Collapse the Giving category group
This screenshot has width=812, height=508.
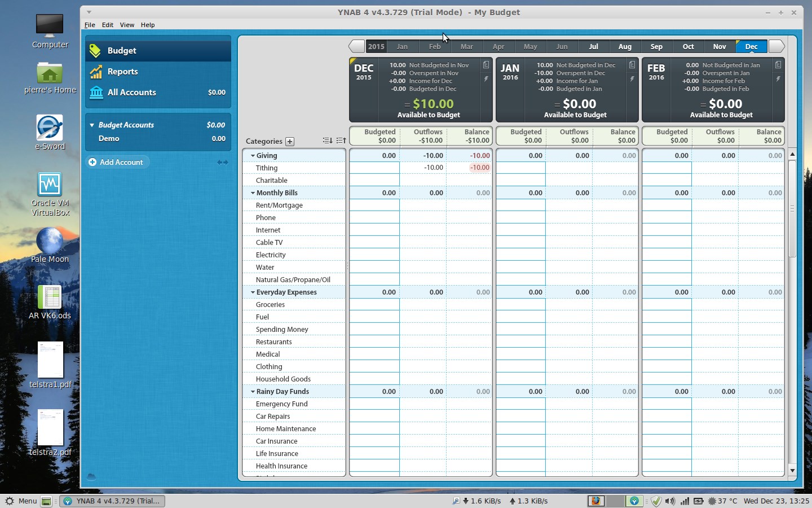(x=253, y=156)
